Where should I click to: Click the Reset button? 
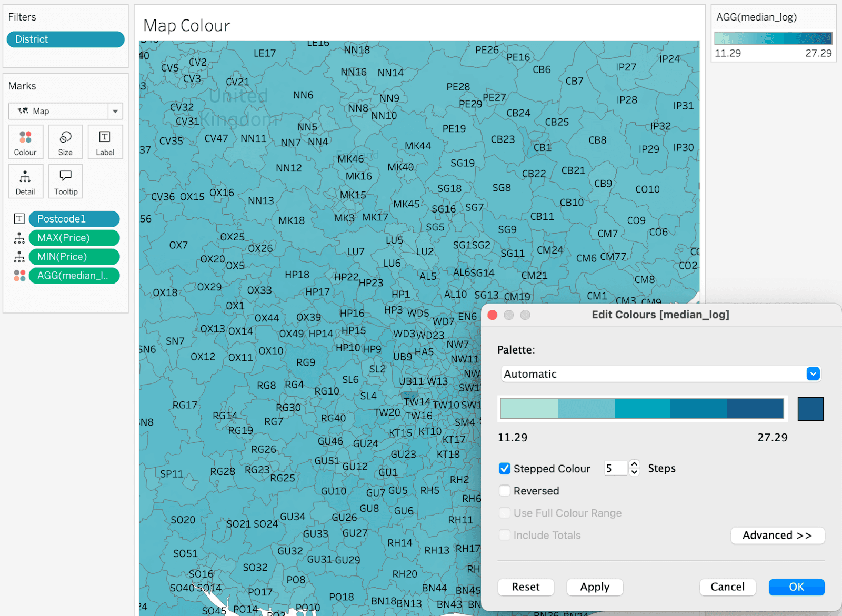pyautogui.click(x=525, y=587)
